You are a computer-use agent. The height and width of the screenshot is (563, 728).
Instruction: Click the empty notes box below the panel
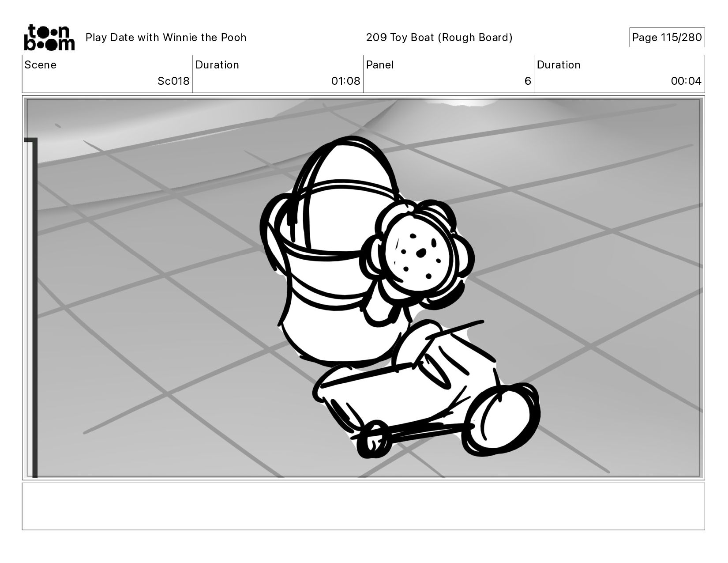363,506
